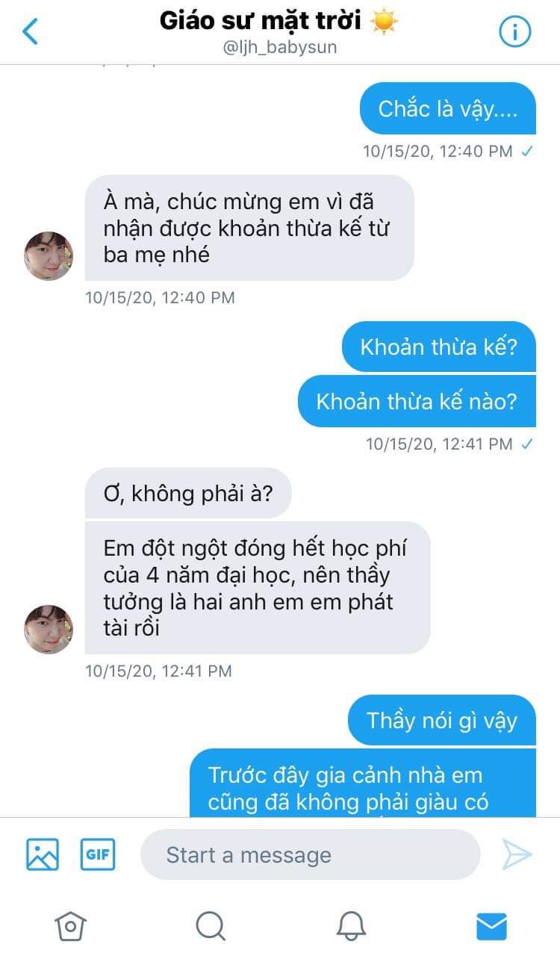Screen dimensions: 560x965
Task: Attach a photo with image icon
Action: (x=43, y=854)
